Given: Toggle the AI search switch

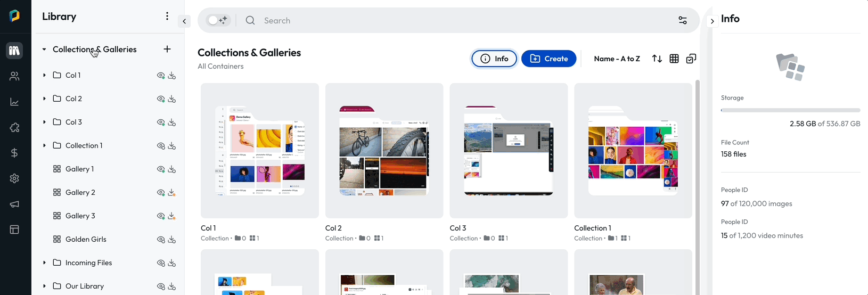Looking at the screenshot, I should click(x=217, y=20).
